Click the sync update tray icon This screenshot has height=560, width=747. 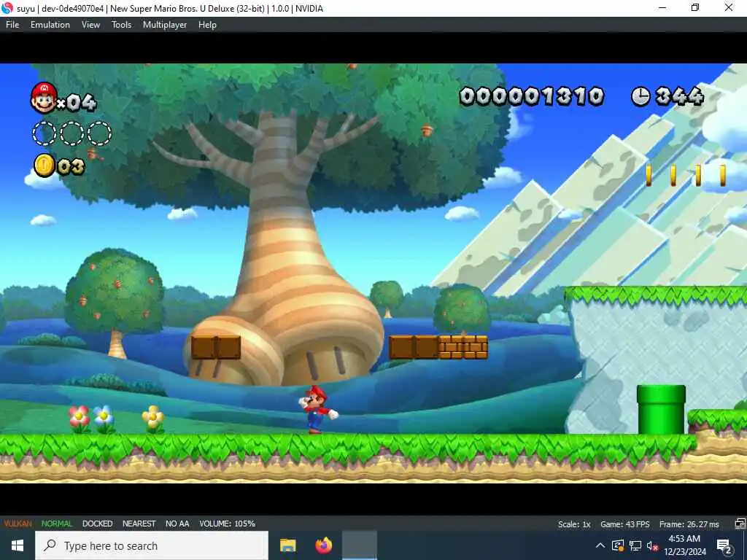coord(617,545)
